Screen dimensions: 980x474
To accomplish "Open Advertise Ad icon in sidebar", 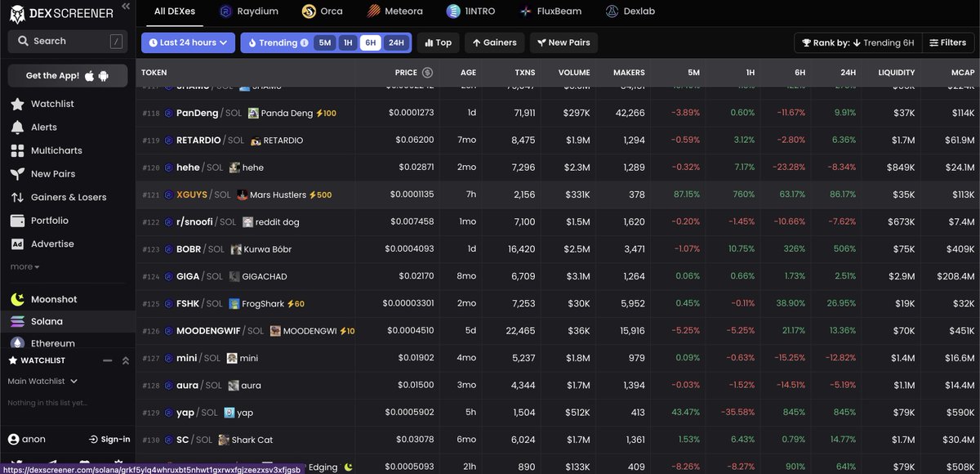I will coord(17,244).
